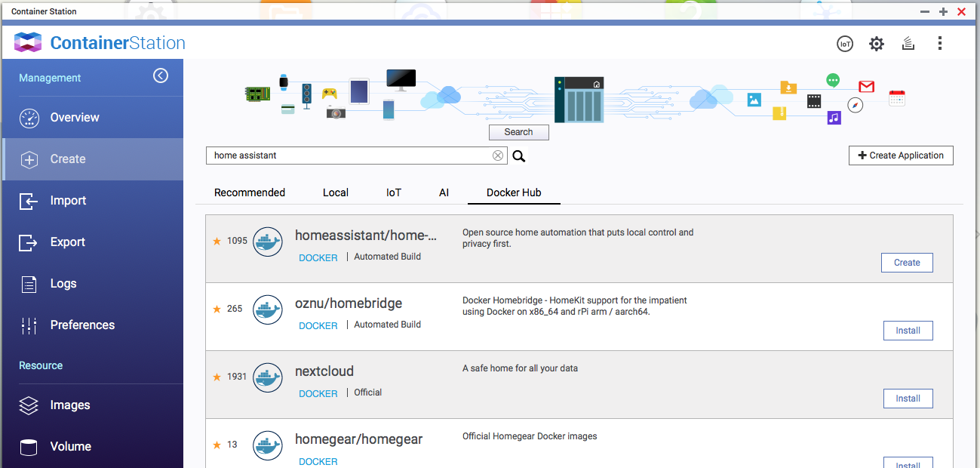The image size is (980, 468).
Task: Click Create Application button
Action: pyautogui.click(x=901, y=155)
